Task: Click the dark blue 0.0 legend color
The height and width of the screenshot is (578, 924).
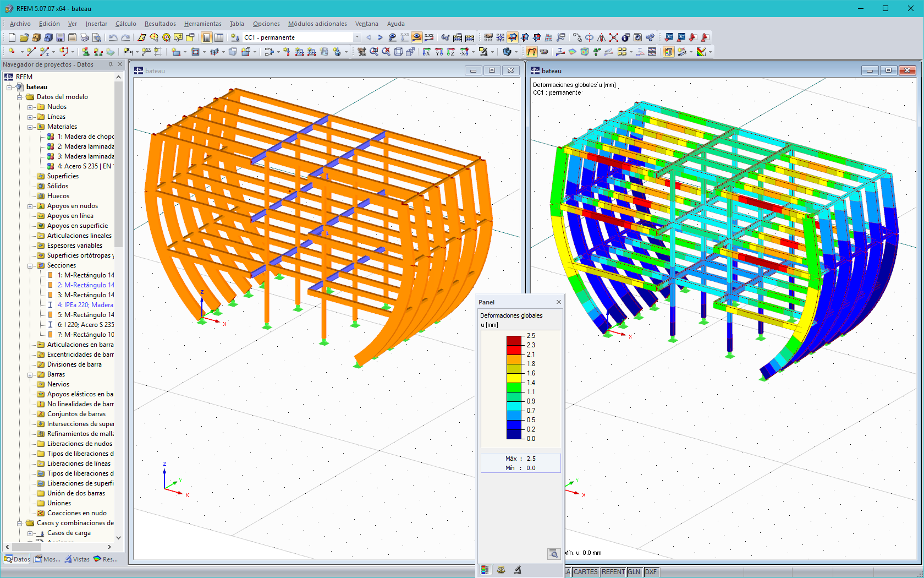Action: [x=514, y=434]
